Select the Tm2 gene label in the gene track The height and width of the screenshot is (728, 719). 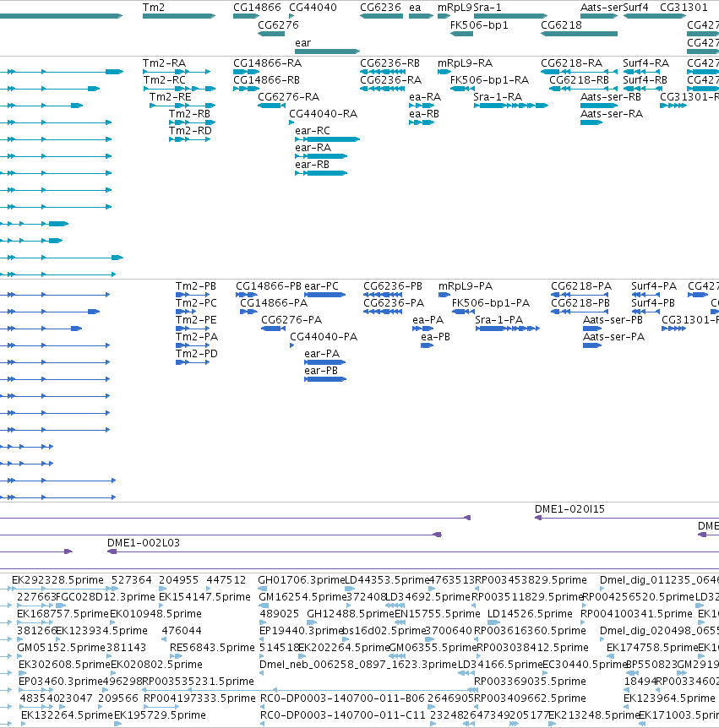pos(153,8)
